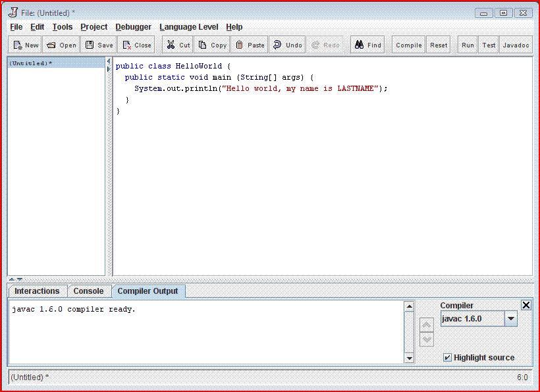Image resolution: width=540 pixels, height=392 pixels.
Task: Click the greyed-out Redo button
Action: pyautogui.click(x=325, y=45)
